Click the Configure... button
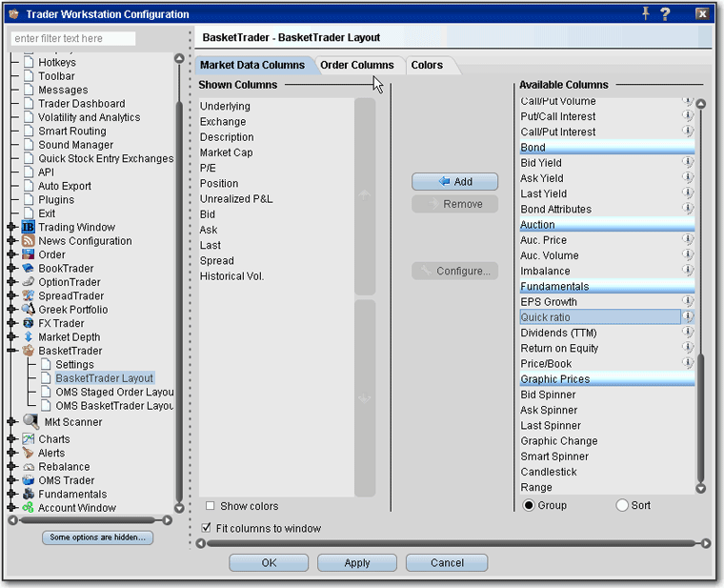This screenshot has width=724, height=588. coord(454,271)
